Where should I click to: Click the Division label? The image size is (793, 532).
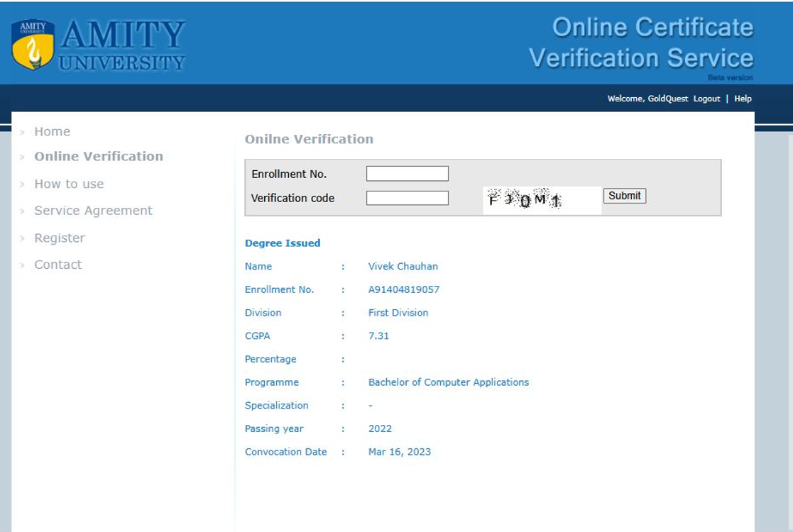[x=263, y=313]
